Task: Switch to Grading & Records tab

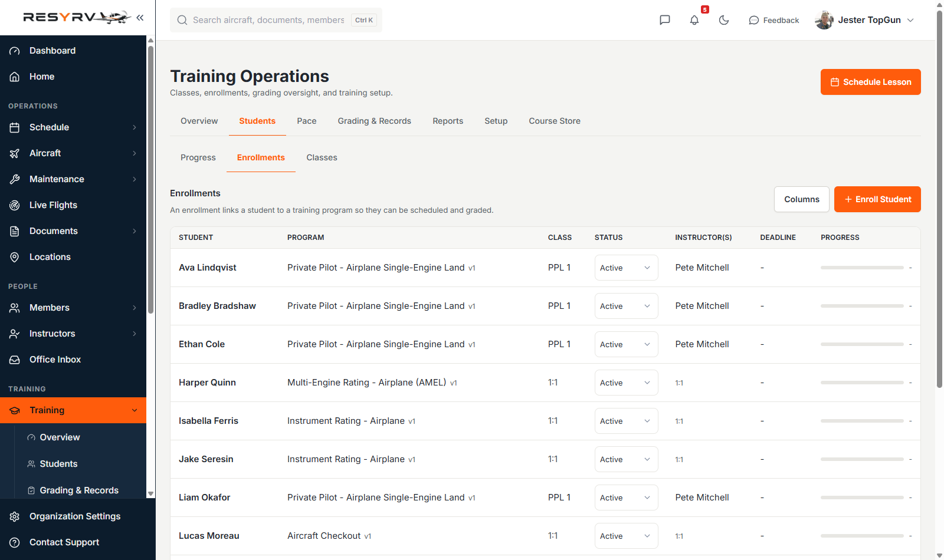Action: pos(375,121)
